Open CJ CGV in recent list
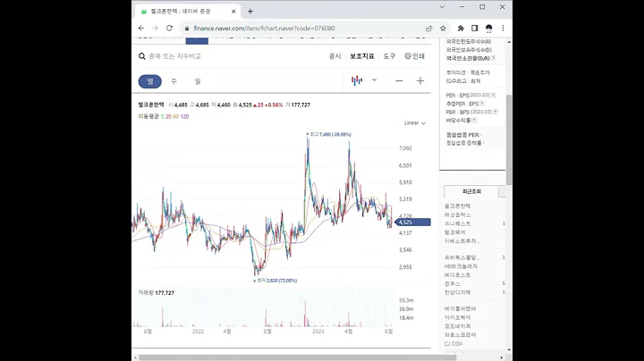This screenshot has height=361, width=644. 453,344
